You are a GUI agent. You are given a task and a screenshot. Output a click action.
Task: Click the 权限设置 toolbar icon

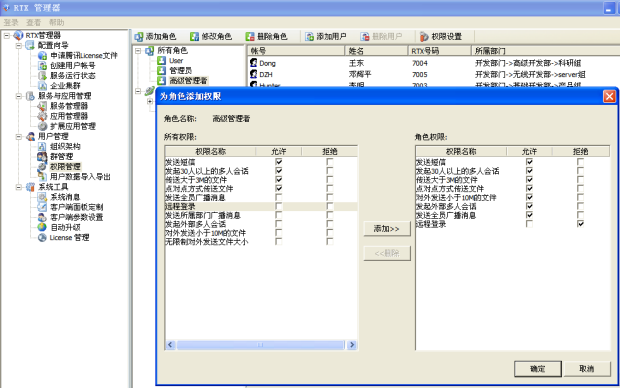pyautogui.click(x=424, y=37)
